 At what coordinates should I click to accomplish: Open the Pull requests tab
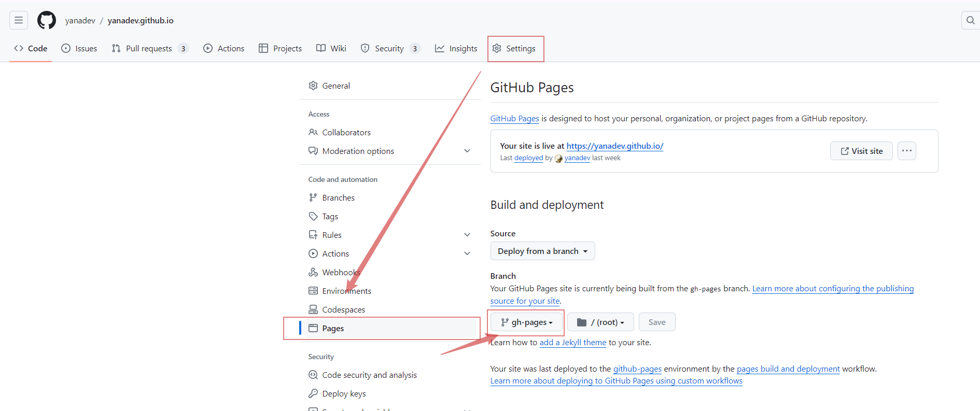[x=150, y=48]
